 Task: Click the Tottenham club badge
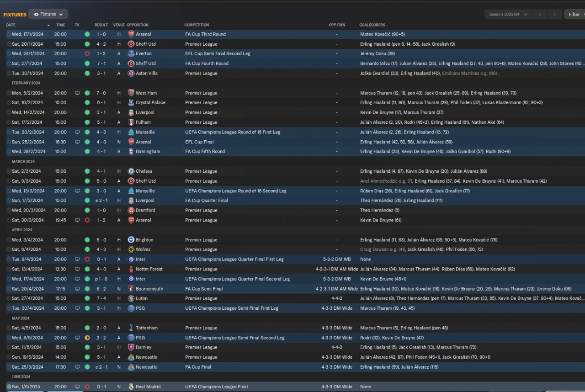coord(131,328)
